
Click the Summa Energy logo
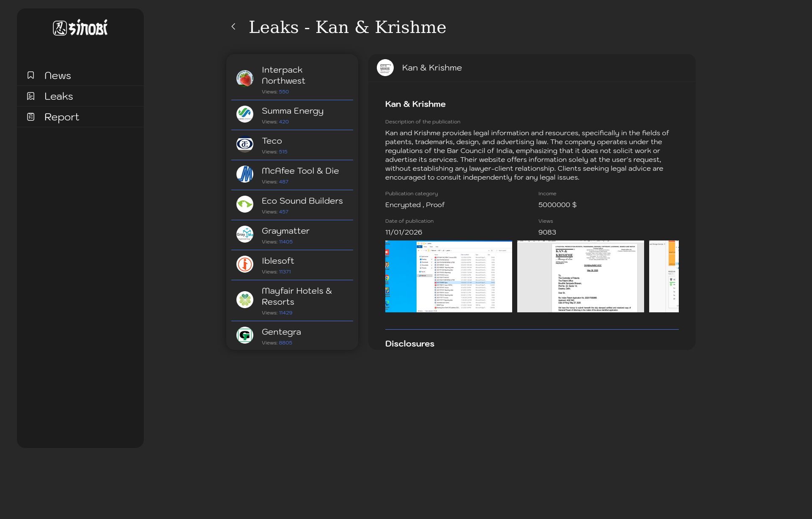pyautogui.click(x=245, y=114)
